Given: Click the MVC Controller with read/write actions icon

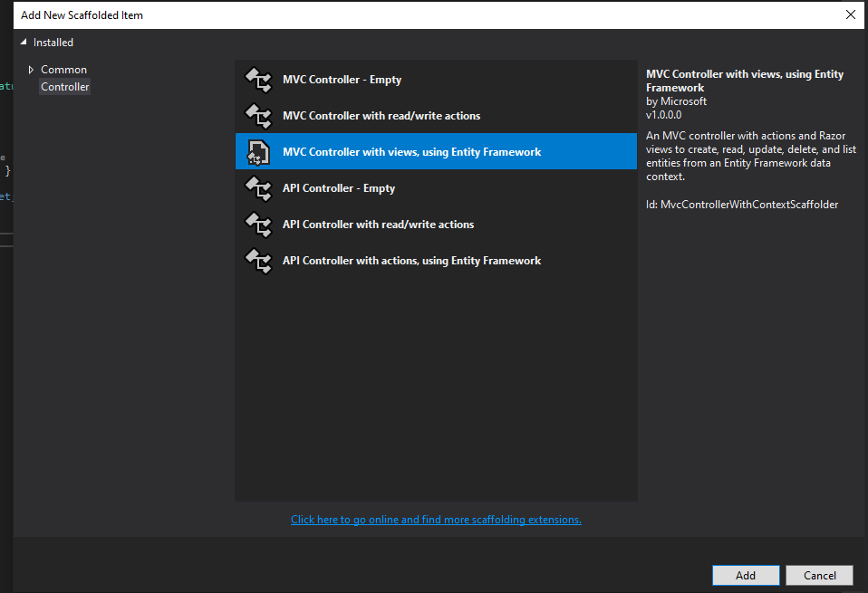Looking at the screenshot, I should (x=258, y=116).
